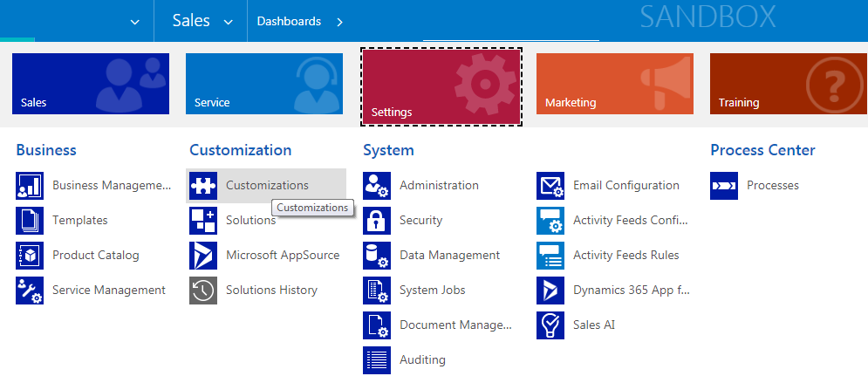Viewport: 868px width, 383px height.
Task: Open the Administration link
Action: tap(439, 186)
